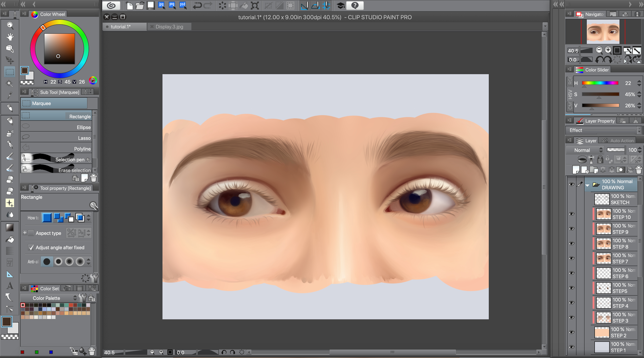Select the Gradient tool
Viewport: 644px width, 358px height.
tap(10, 227)
